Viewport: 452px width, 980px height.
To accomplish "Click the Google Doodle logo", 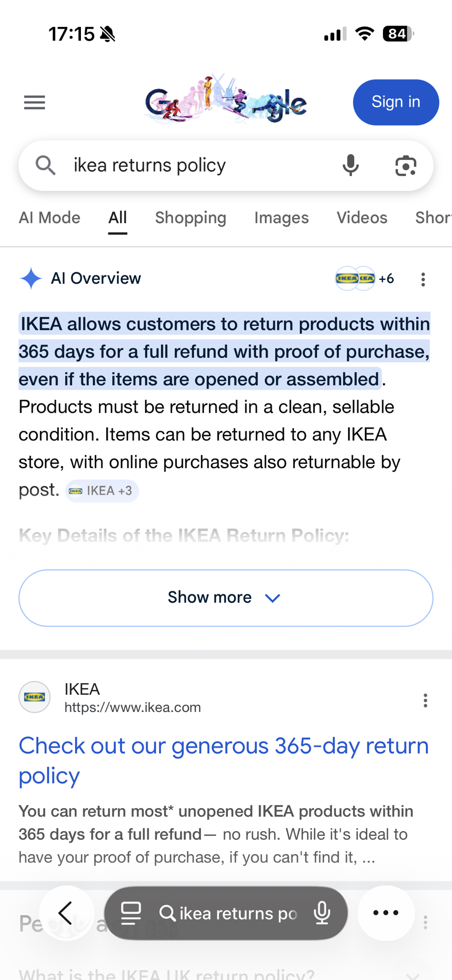I will pyautogui.click(x=226, y=101).
